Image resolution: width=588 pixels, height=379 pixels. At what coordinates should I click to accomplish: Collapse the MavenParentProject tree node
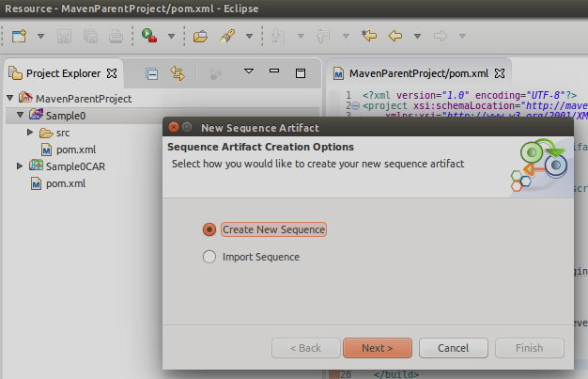pyautogui.click(x=9, y=98)
